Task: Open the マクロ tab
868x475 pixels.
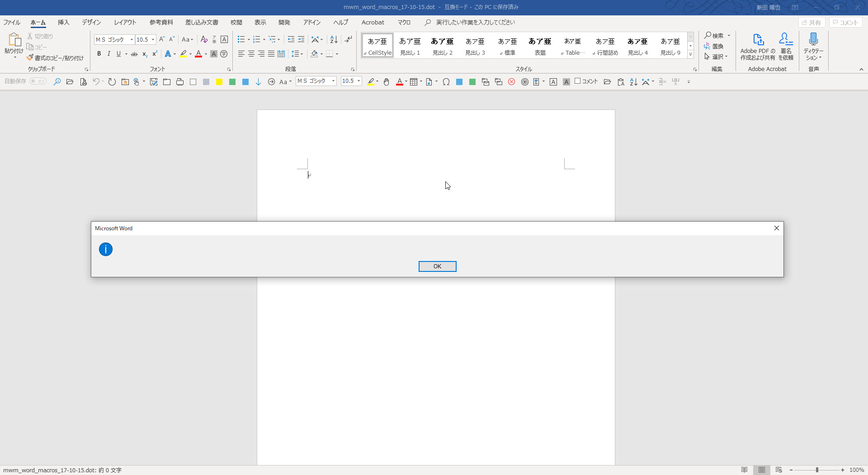Action: [x=404, y=22]
